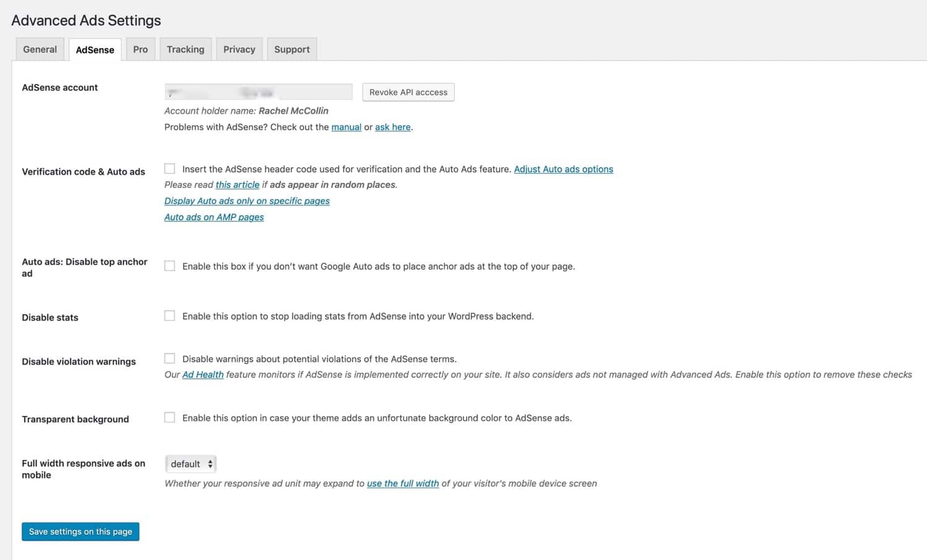The width and height of the screenshot is (927, 560).
Task: Check the Disable stats option
Action: point(169,315)
